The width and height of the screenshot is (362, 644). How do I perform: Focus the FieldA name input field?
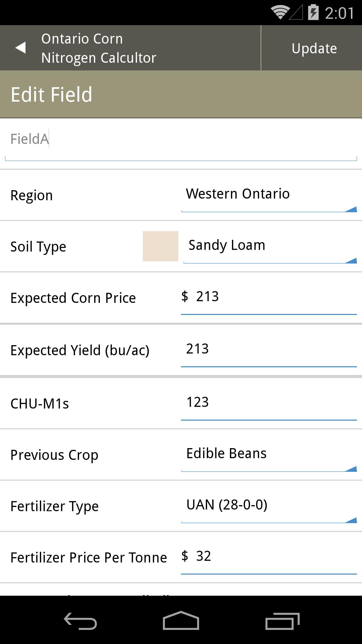(181, 141)
